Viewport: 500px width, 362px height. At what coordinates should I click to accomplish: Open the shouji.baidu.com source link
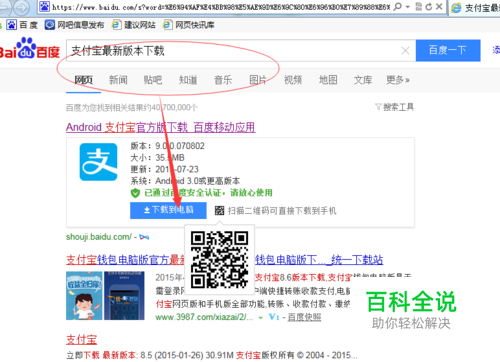[99, 237]
